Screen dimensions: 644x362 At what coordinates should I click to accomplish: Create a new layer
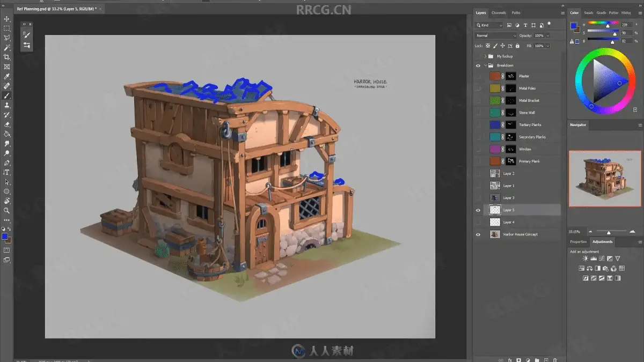click(546, 360)
